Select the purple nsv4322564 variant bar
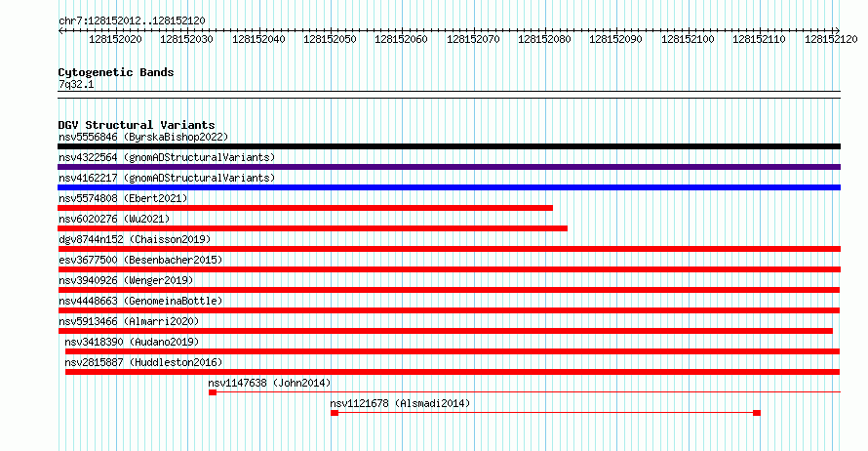This screenshot has width=868, height=451. click(449, 167)
